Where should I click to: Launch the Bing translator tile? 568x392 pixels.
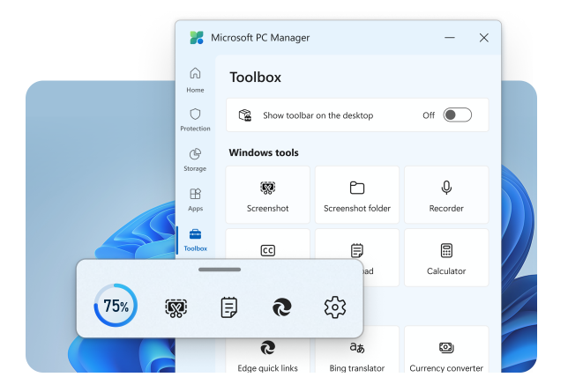pyautogui.click(x=357, y=350)
